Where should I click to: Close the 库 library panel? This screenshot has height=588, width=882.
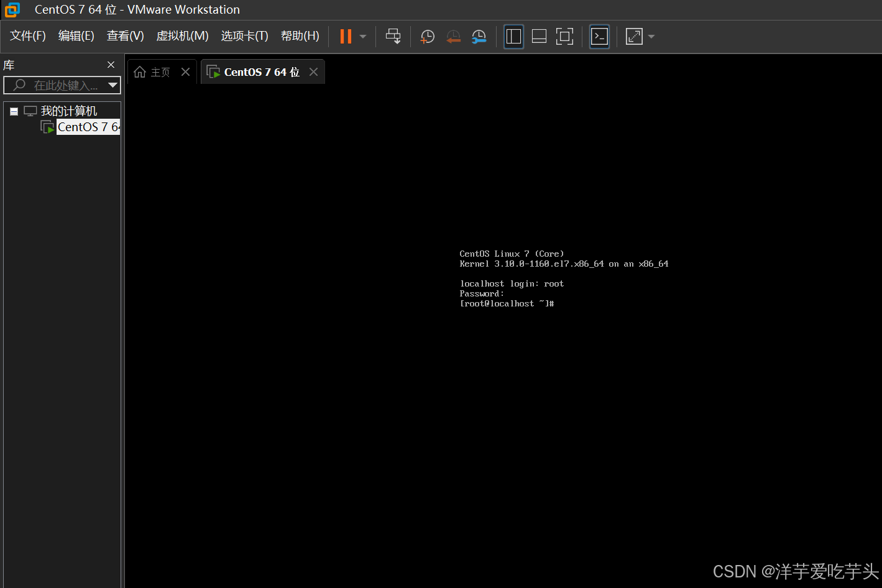click(111, 65)
